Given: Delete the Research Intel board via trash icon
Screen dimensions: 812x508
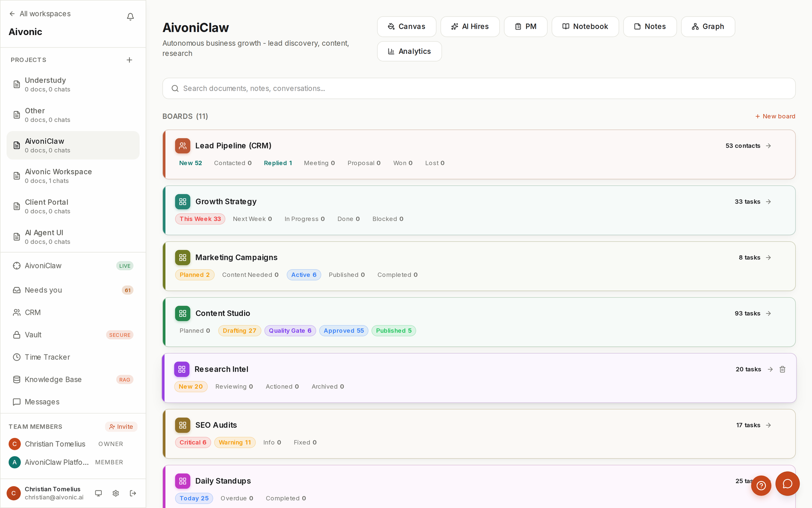Looking at the screenshot, I should point(783,369).
